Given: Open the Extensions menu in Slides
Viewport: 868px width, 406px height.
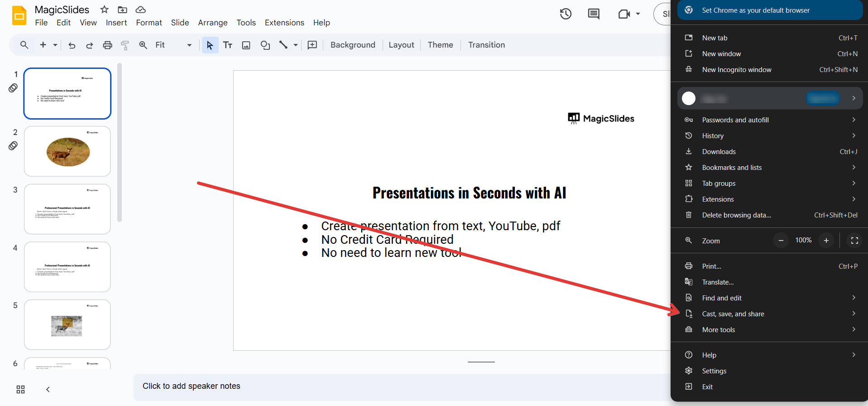Looking at the screenshot, I should pos(284,23).
